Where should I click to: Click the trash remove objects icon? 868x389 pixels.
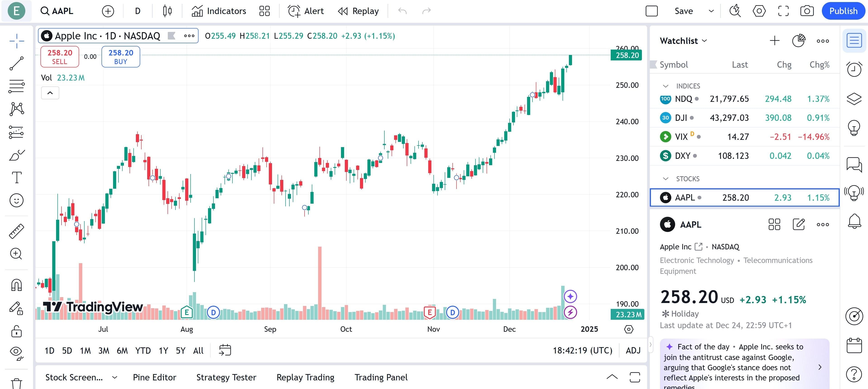pyautogui.click(x=17, y=384)
